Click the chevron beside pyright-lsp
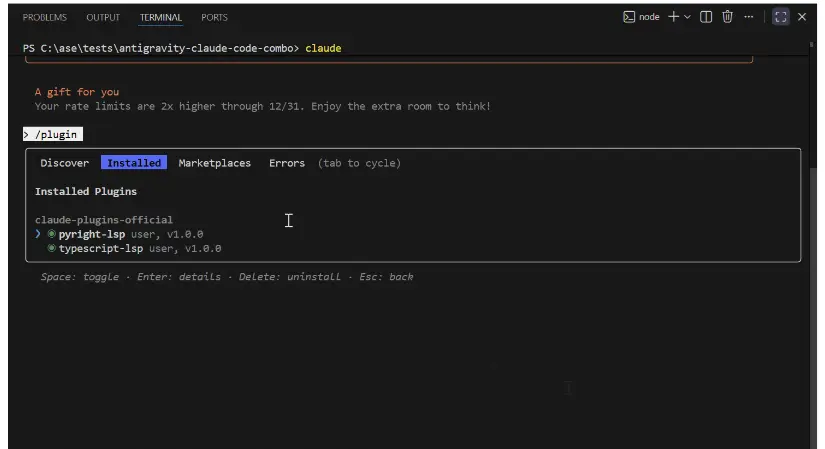825x449 pixels. point(38,234)
